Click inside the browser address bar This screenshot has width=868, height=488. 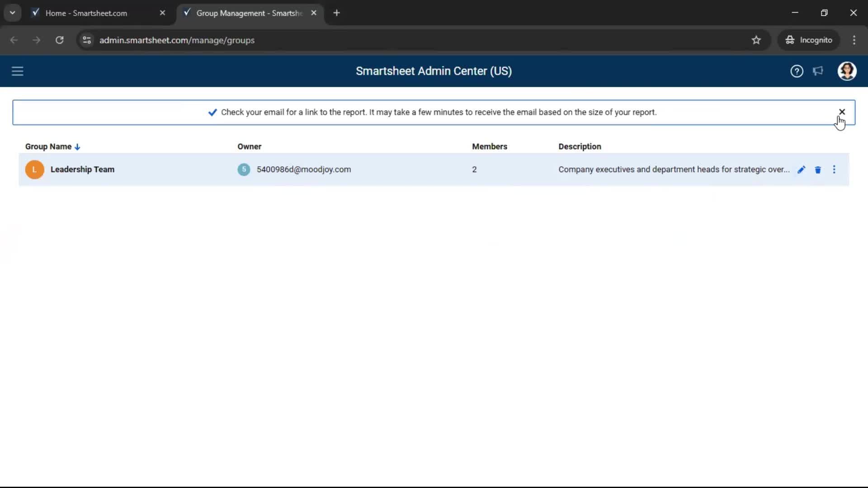click(271, 40)
